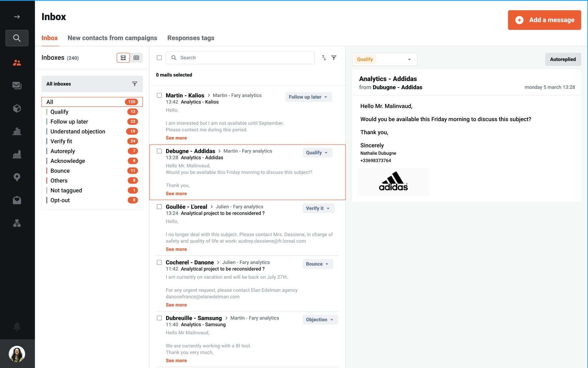Screen dimensions: 588x368
Task: Expand sidebar with the arrow icon
Action: tap(17, 17)
